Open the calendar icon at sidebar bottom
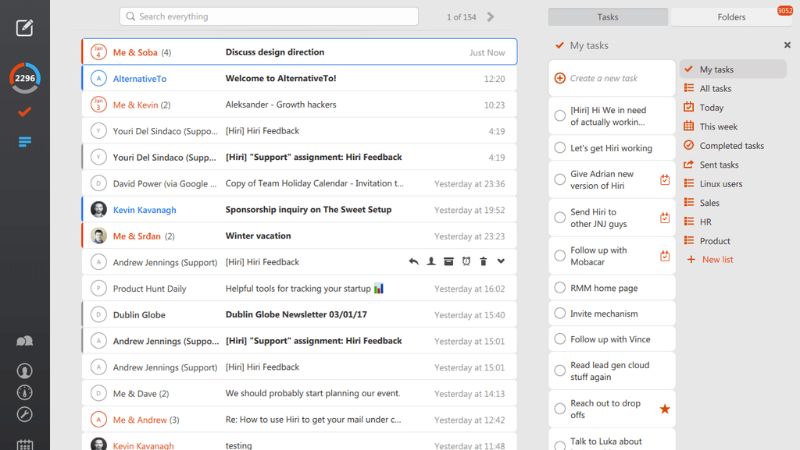The image size is (800, 450). coord(24,444)
